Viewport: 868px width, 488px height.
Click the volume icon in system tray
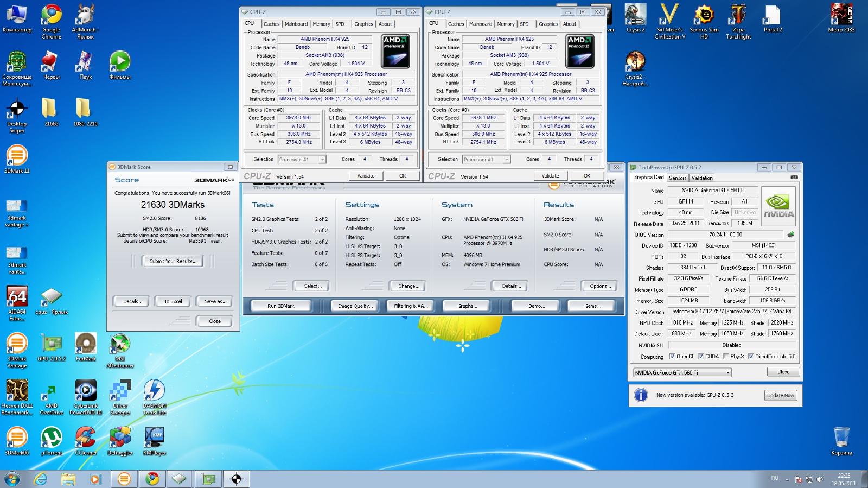pos(820,479)
